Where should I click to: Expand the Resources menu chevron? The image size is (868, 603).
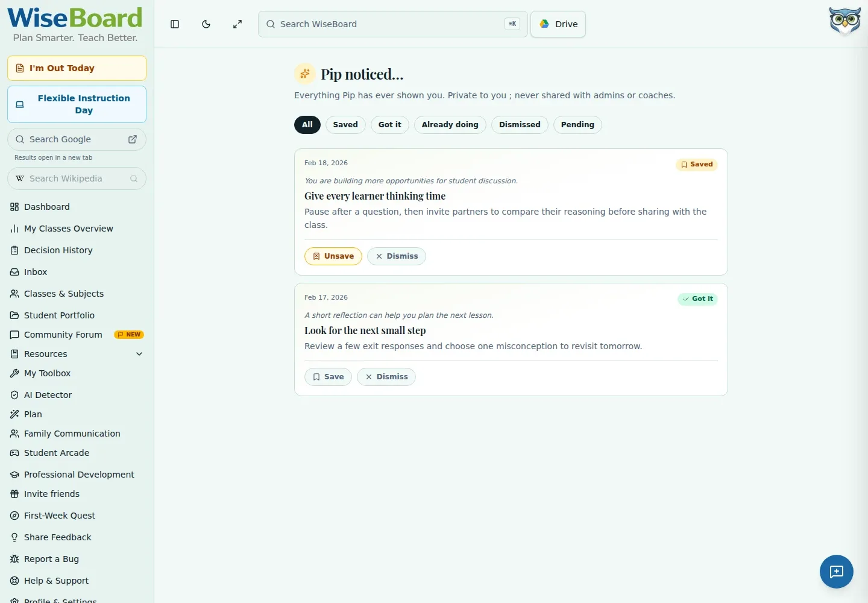tap(139, 354)
